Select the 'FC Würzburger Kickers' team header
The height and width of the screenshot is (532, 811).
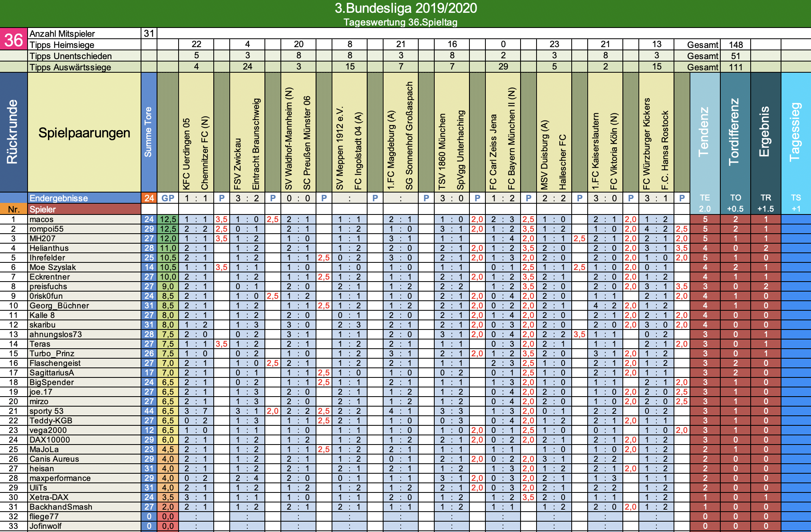[x=647, y=144]
